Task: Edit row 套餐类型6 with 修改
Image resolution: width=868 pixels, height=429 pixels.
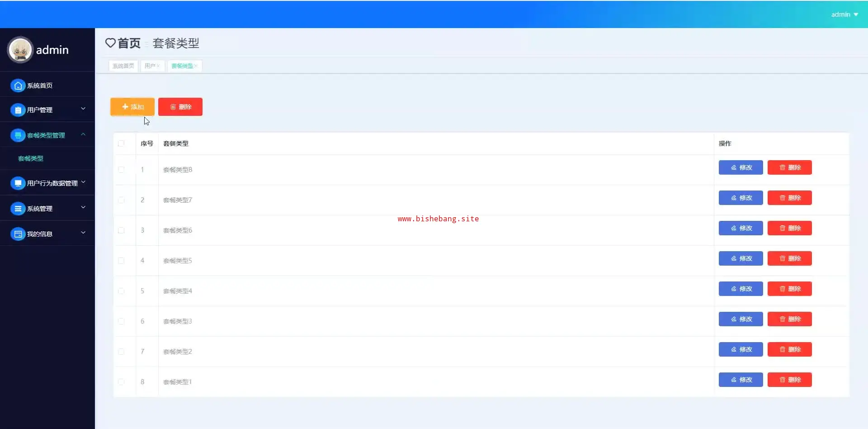Action: (x=741, y=228)
